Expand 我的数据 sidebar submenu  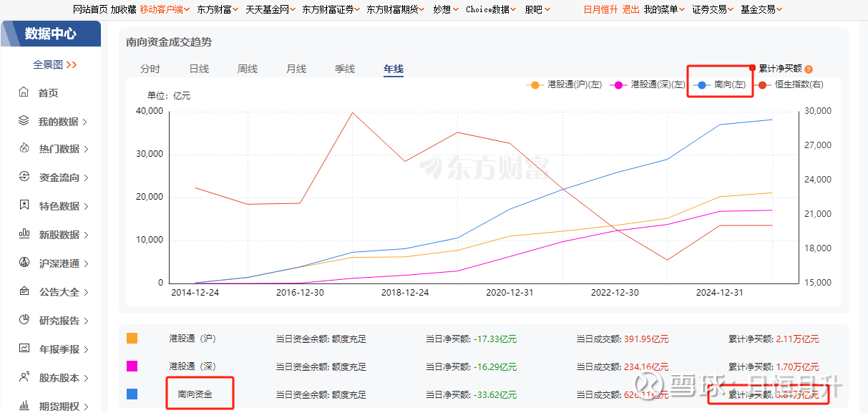tap(85, 122)
